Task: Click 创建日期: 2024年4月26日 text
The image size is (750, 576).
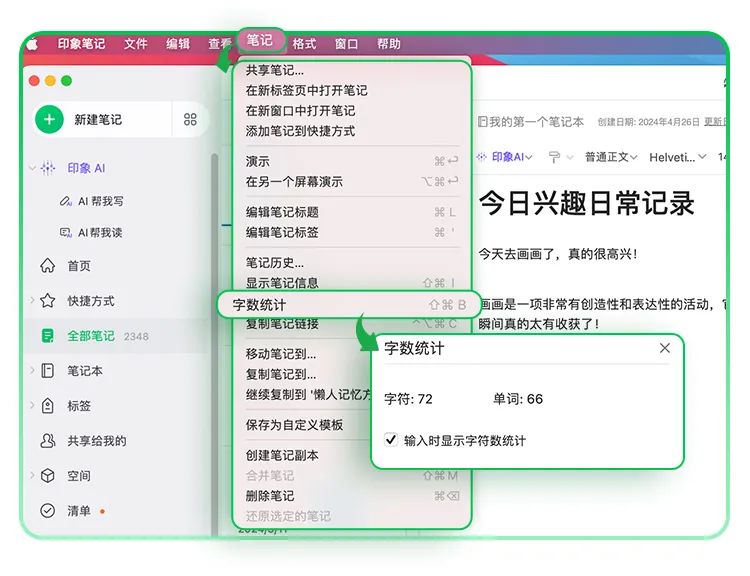Action: 648,122
